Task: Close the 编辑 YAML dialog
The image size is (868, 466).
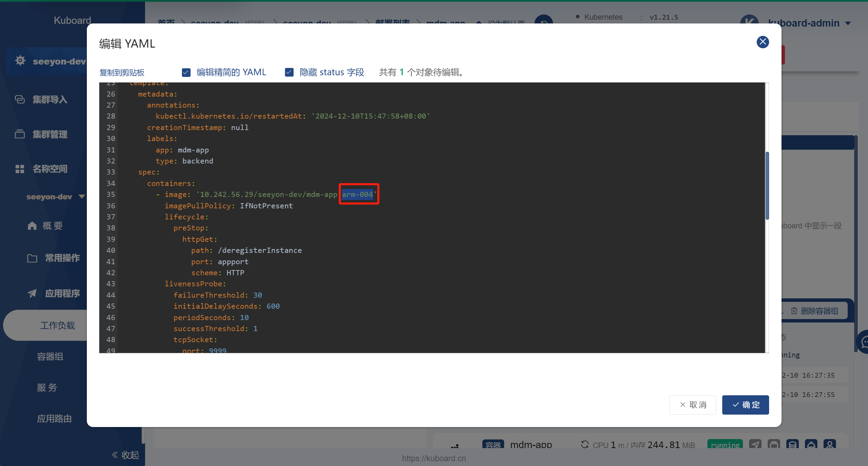Action: pos(763,42)
